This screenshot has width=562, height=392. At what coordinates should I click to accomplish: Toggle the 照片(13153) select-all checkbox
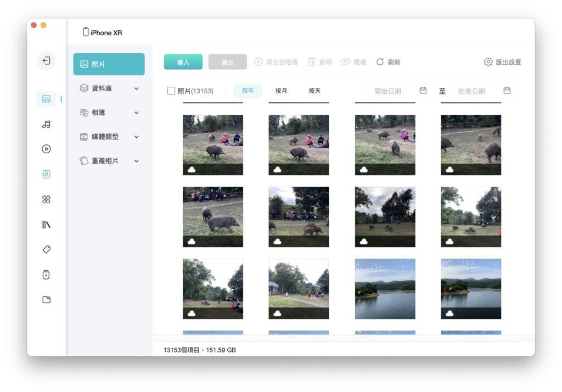[x=171, y=91]
